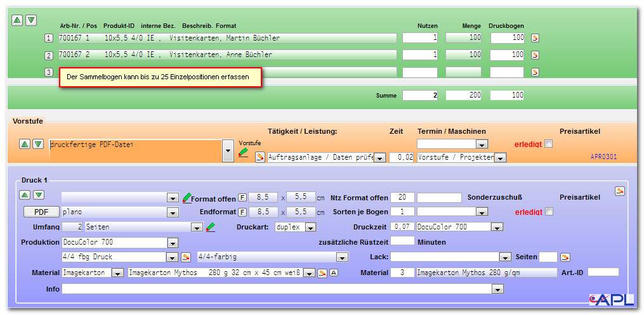The width and height of the screenshot is (644, 315).
Task: Edit row Anne Büchler via pencil icon
Action: click(x=535, y=55)
